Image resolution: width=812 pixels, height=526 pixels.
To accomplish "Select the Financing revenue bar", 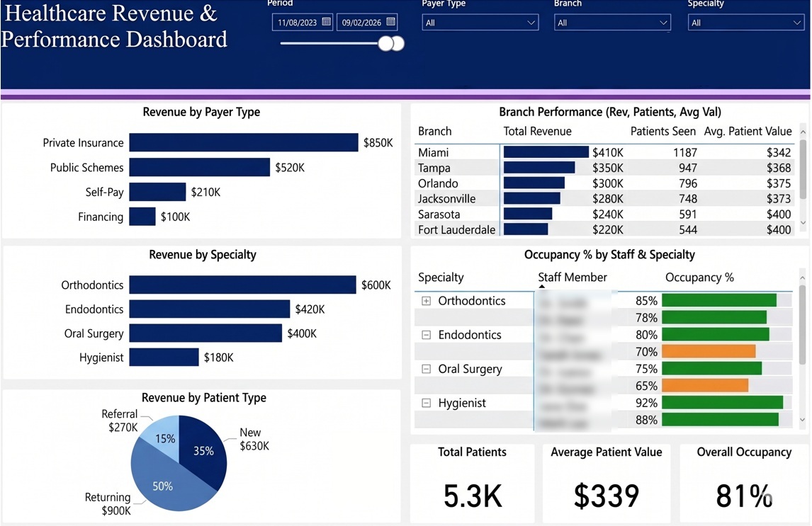I will [x=142, y=216].
